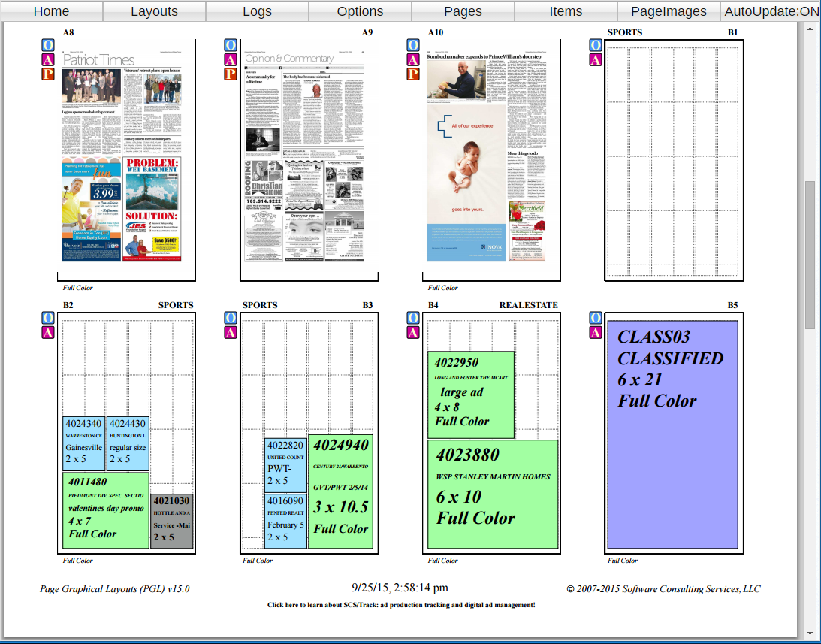Click the blue O icon beside page A9
The image size is (821, 644).
(231, 45)
